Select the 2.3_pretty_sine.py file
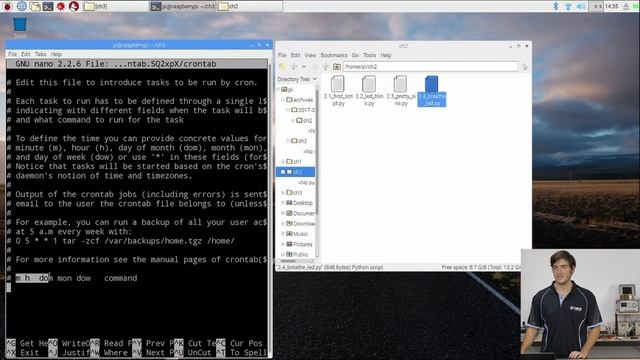This screenshot has height=360, width=640. point(400,91)
